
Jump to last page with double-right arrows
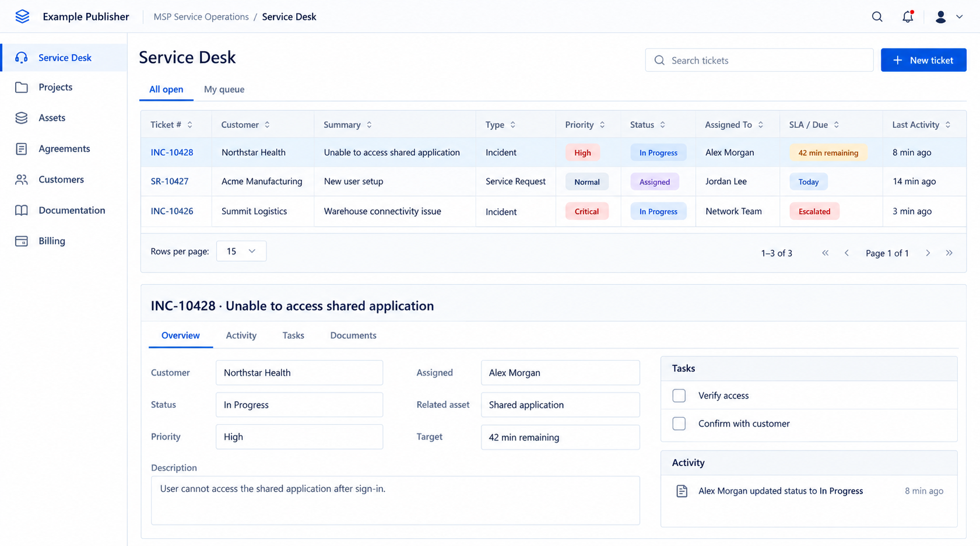(x=949, y=253)
